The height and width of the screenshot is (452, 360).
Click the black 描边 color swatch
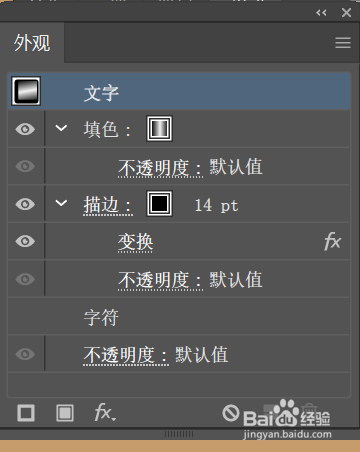pyautogui.click(x=159, y=204)
